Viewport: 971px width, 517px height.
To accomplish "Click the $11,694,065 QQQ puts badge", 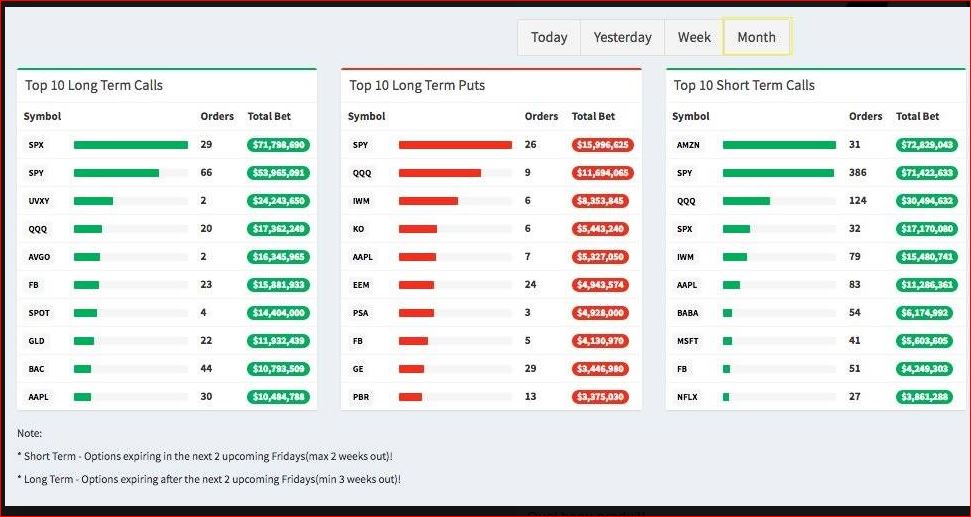I will click(603, 173).
